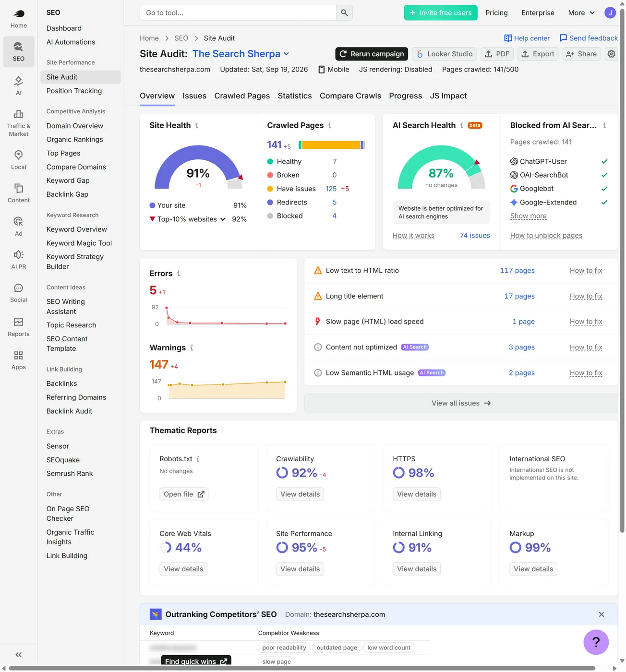Open the Content section in the left rail
The height and width of the screenshot is (672, 626).
pos(19,193)
